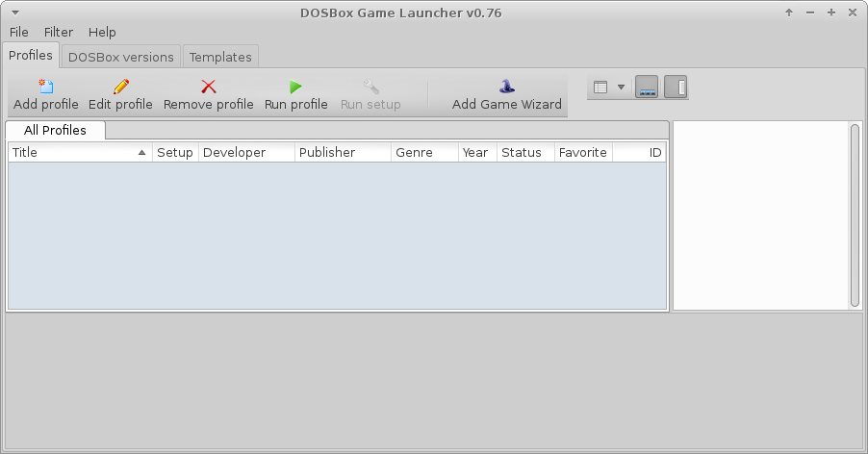Image resolution: width=868 pixels, height=454 pixels.
Task: Toggle the bottom screenshots panel button
Action: (x=647, y=88)
